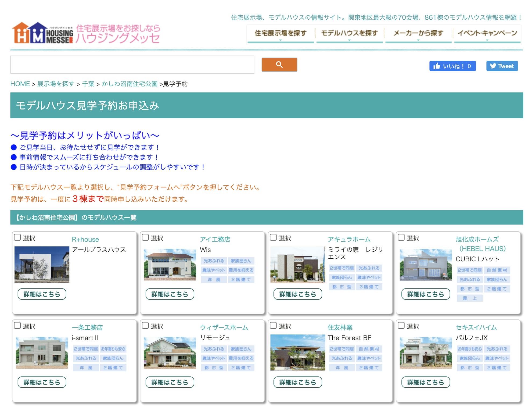Click アキュラホーム maker name link
The width and height of the screenshot is (532, 406).
pyautogui.click(x=349, y=239)
